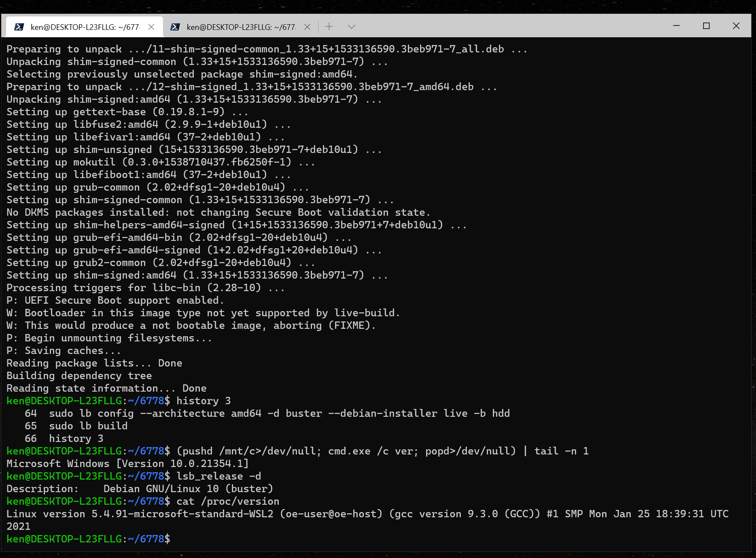The width and height of the screenshot is (756, 558).
Task: Maximize the Windows Terminal window
Action: coord(706,26)
